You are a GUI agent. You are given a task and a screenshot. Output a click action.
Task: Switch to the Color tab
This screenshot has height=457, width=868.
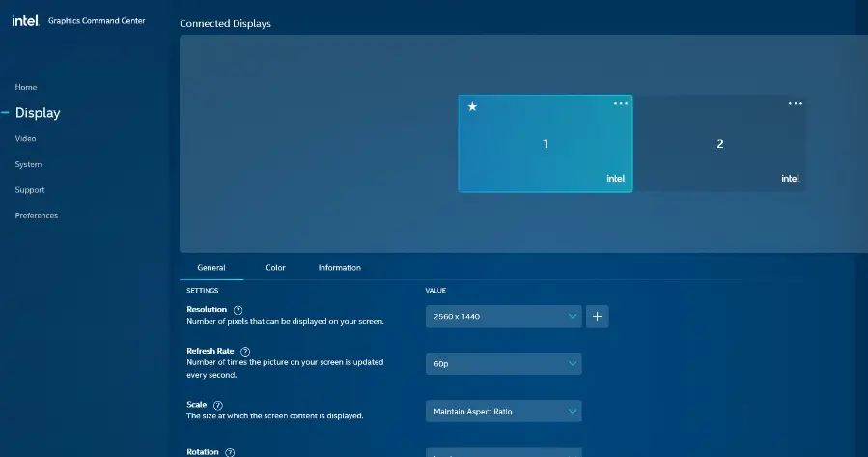coord(276,267)
